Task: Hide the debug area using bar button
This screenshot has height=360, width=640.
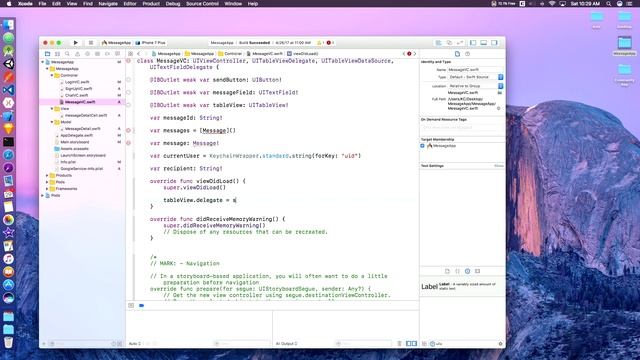Action: 131,305
